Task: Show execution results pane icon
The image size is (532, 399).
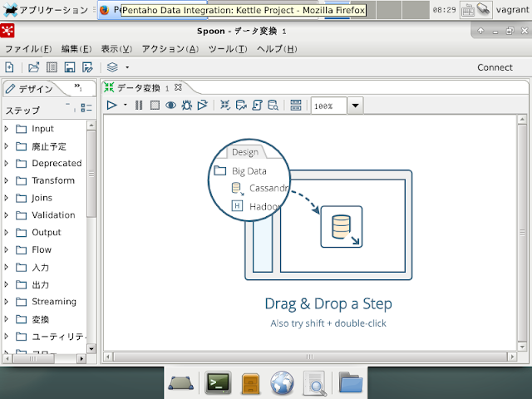Action: coord(296,106)
